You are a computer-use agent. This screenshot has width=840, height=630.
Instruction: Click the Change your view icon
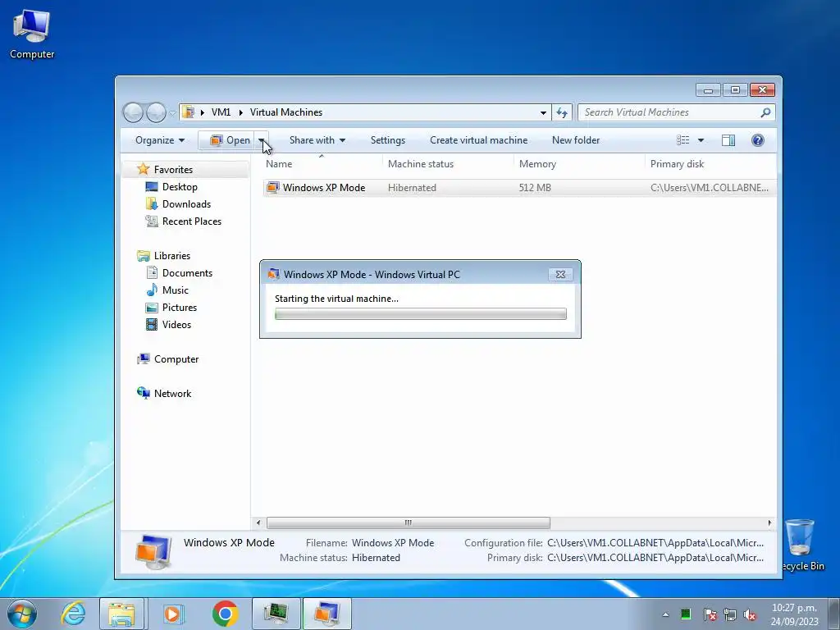682,140
